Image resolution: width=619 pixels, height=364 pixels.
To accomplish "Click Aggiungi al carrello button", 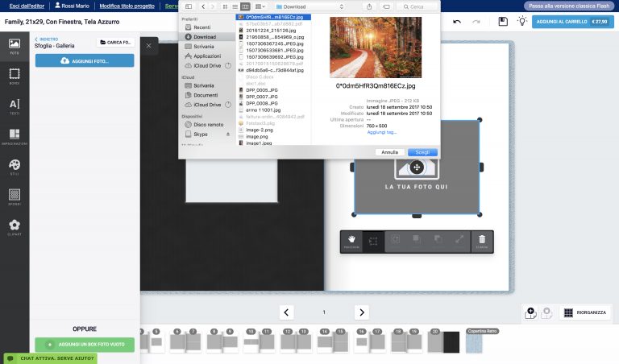I will pos(573,22).
